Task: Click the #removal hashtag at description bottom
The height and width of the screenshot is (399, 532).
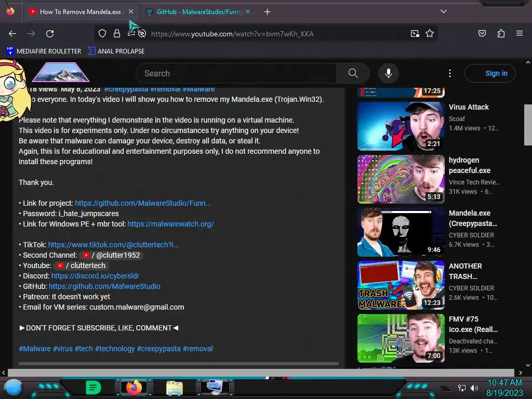Action: pos(198,349)
